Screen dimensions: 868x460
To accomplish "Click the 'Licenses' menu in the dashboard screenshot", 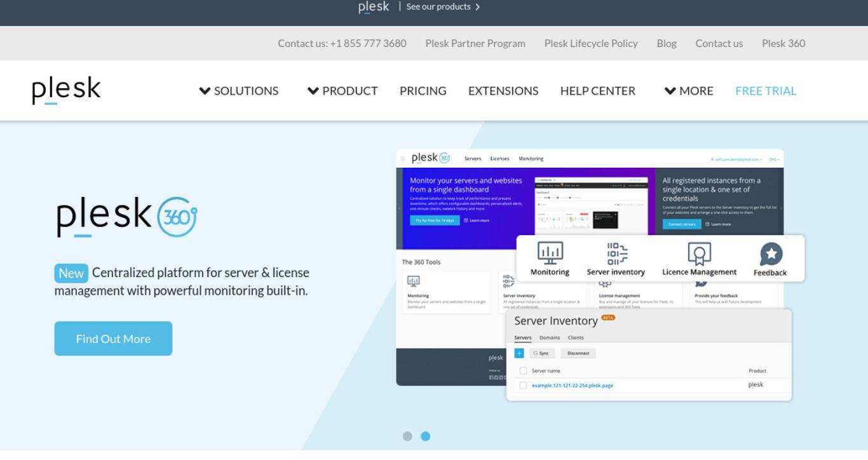I will tap(500, 158).
